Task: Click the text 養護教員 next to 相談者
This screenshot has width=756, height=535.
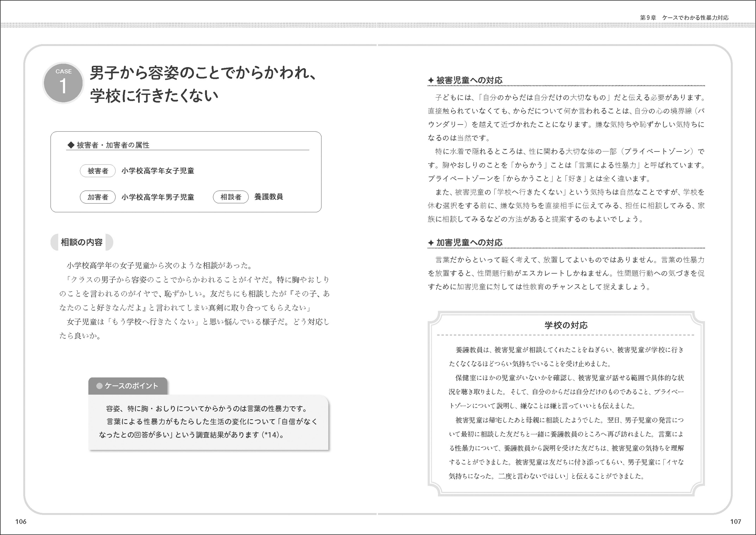Action: (268, 197)
